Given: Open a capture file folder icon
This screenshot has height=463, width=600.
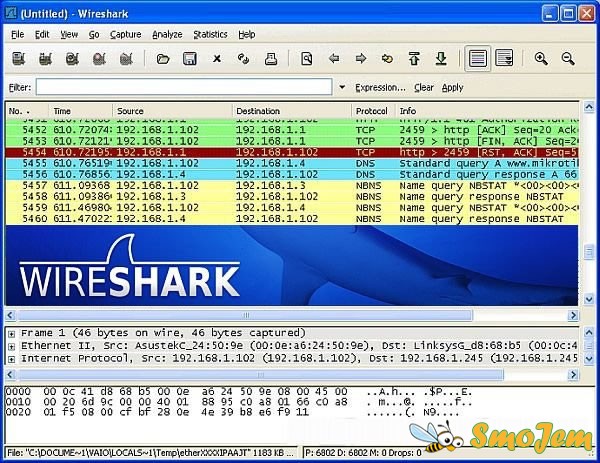Looking at the screenshot, I should [163, 59].
